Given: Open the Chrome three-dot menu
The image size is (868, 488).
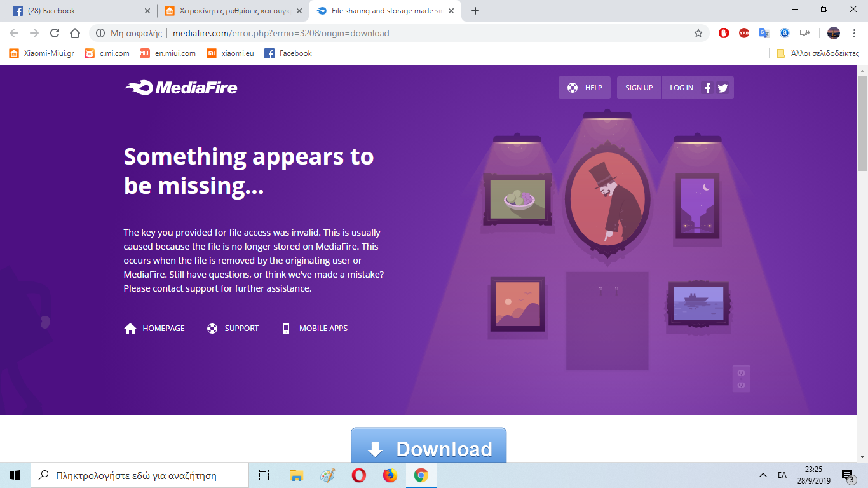Looking at the screenshot, I should coord(854,33).
